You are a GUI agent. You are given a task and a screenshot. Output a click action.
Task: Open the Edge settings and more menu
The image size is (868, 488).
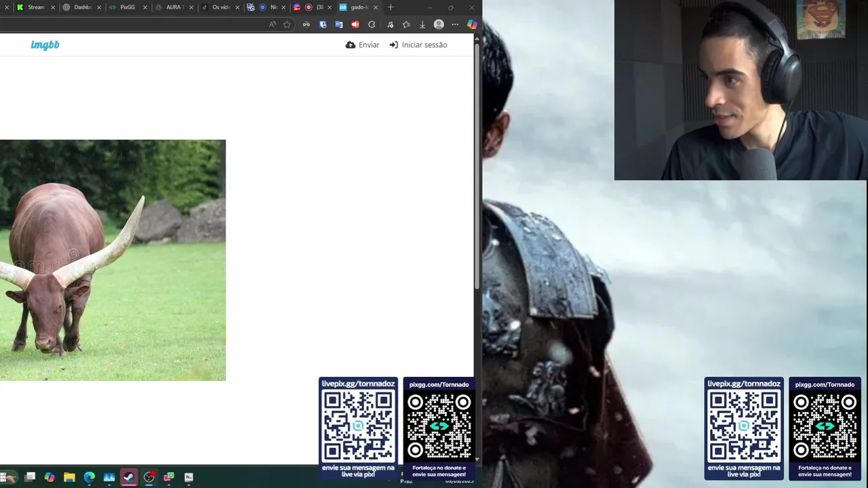click(455, 24)
